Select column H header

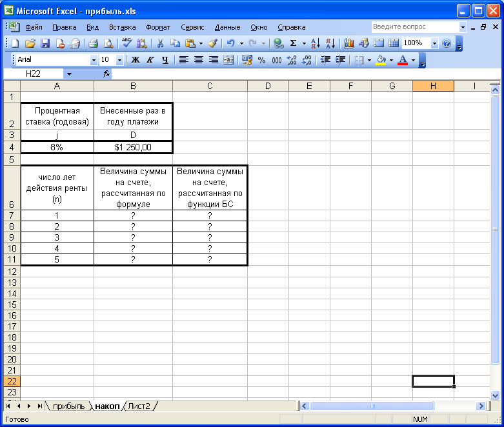(x=433, y=86)
